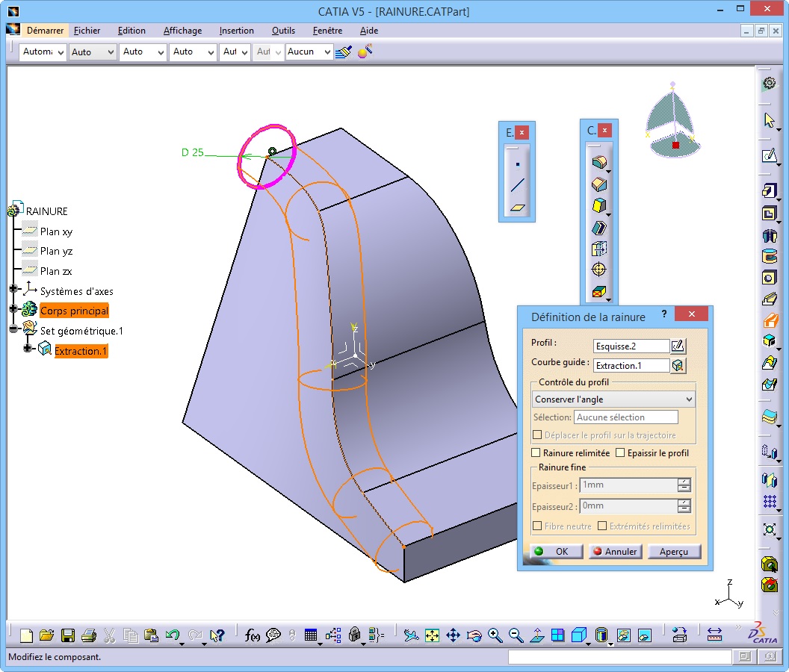Open the Fichier menu
Viewport: 789px width, 672px height.
coord(87,31)
